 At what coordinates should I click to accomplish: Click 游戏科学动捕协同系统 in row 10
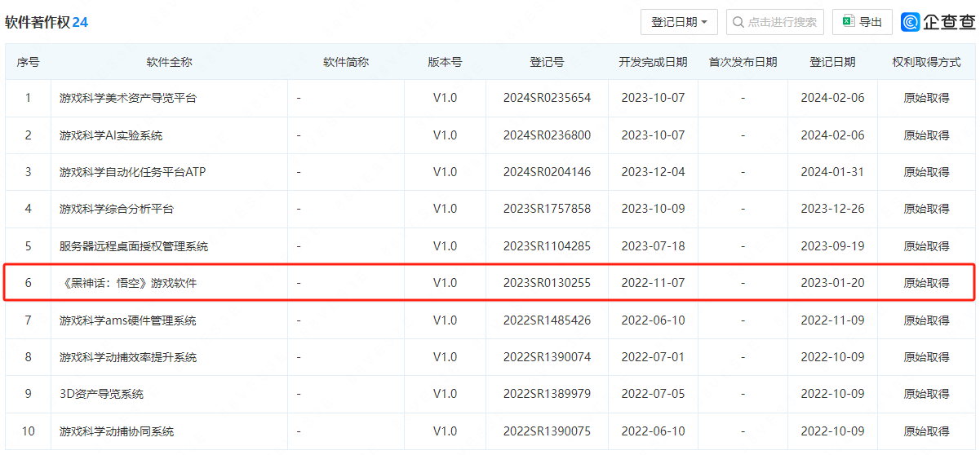[x=117, y=431]
